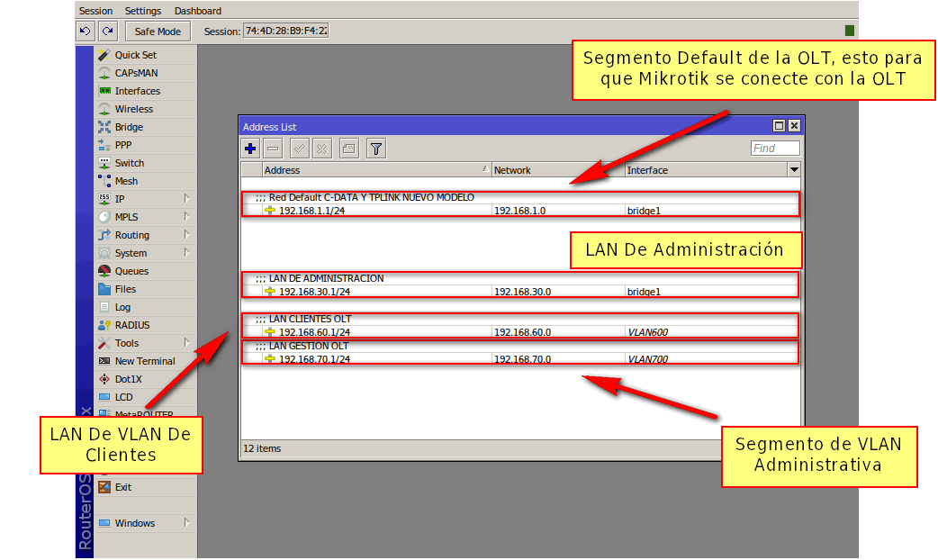Click the Undo arrow icon
Viewport: 938px width, 560px height.
[86, 32]
